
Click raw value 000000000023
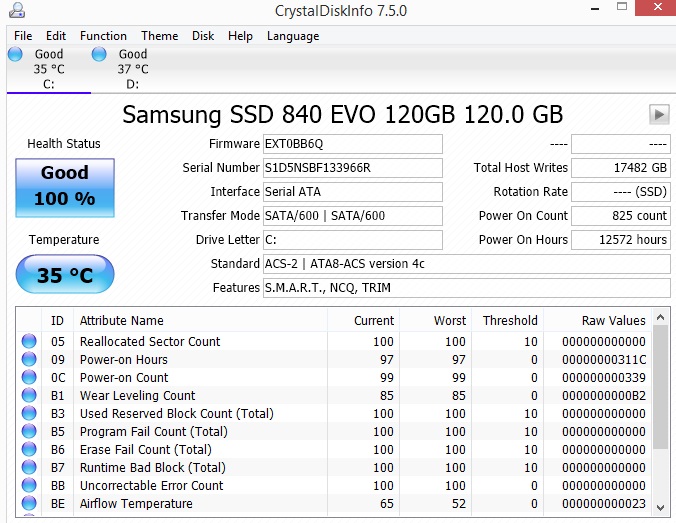click(604, 504)
